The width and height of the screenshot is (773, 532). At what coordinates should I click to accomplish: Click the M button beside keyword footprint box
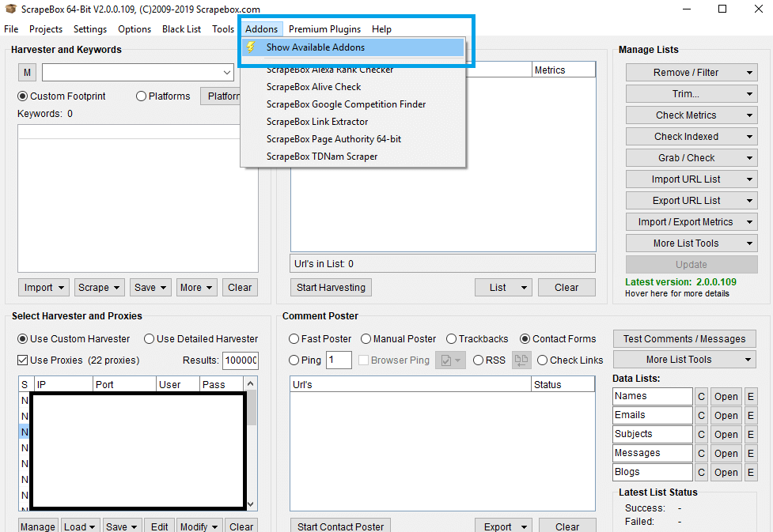(x=27, y=73)
